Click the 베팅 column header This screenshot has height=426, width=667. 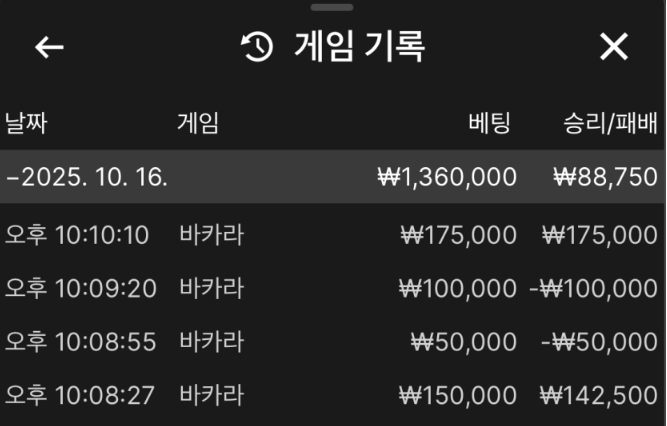(489, 124)
